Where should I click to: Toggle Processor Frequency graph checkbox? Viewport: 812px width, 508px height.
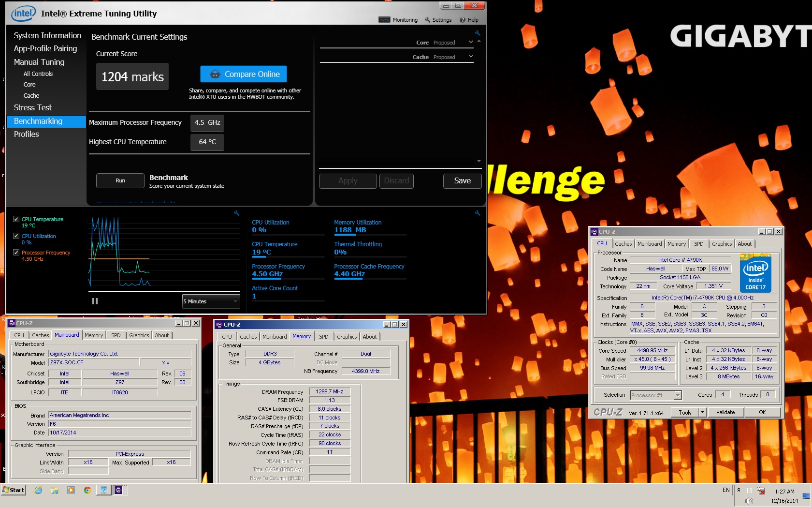(16, 253)
